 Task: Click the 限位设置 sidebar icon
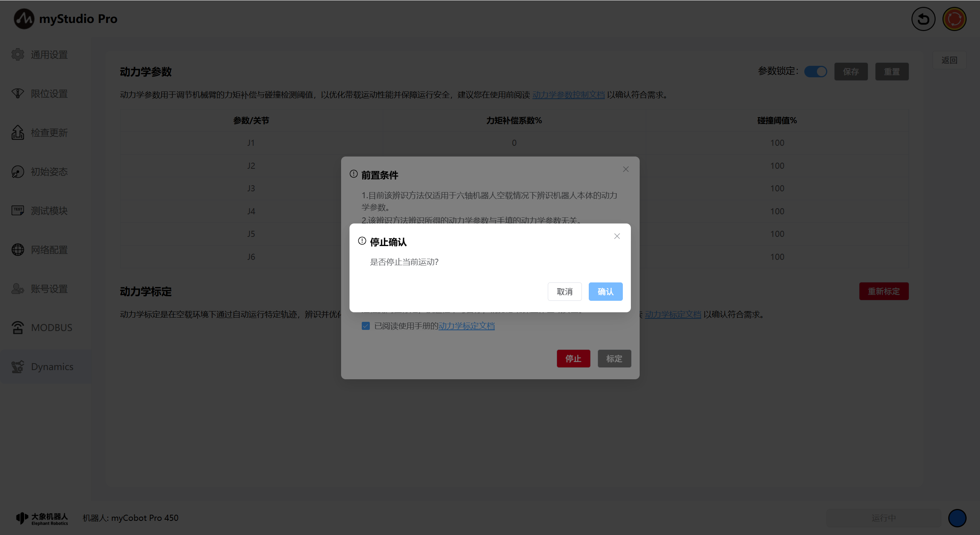[18, 93]
